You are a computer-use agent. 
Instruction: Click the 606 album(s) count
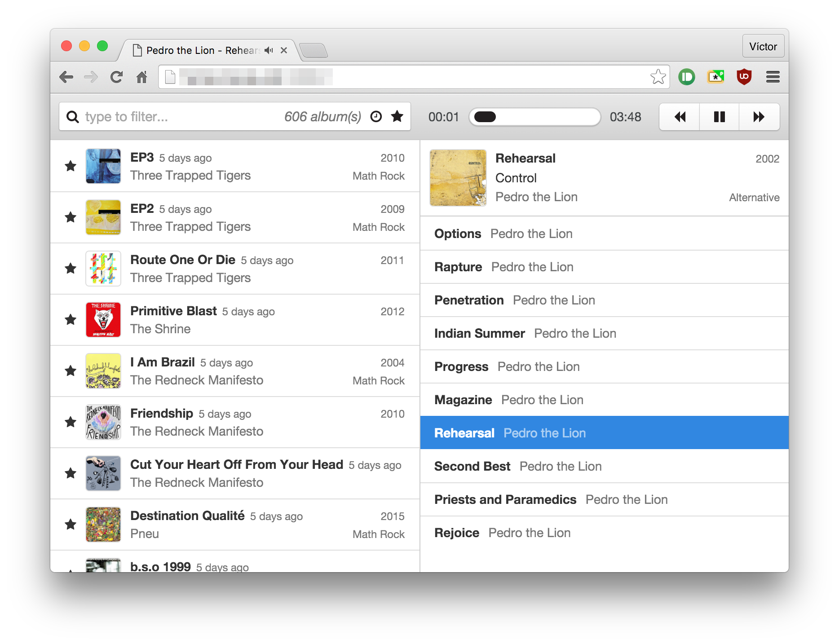click(323, 117)
